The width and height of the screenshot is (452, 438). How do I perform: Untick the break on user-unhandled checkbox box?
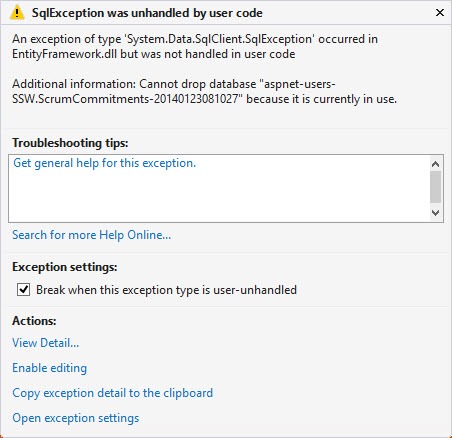point(23,290)
